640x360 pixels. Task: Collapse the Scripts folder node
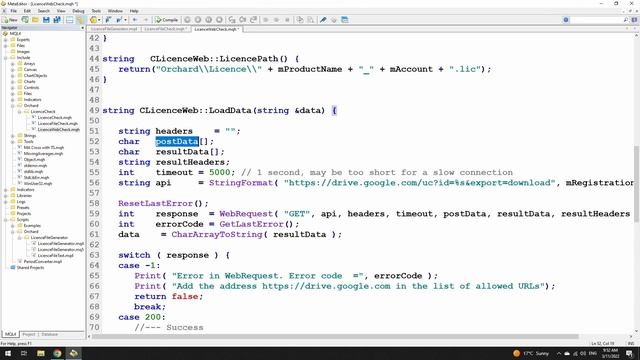6,220
